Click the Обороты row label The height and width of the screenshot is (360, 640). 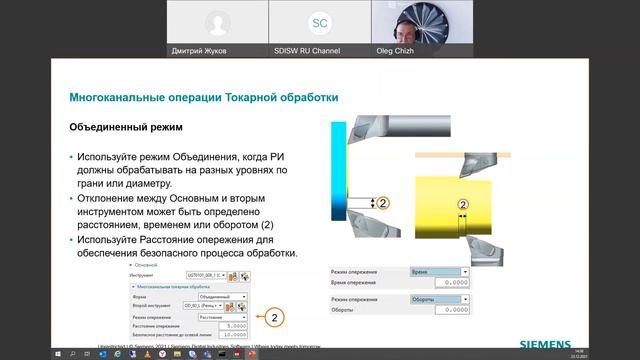click(342, 310)
